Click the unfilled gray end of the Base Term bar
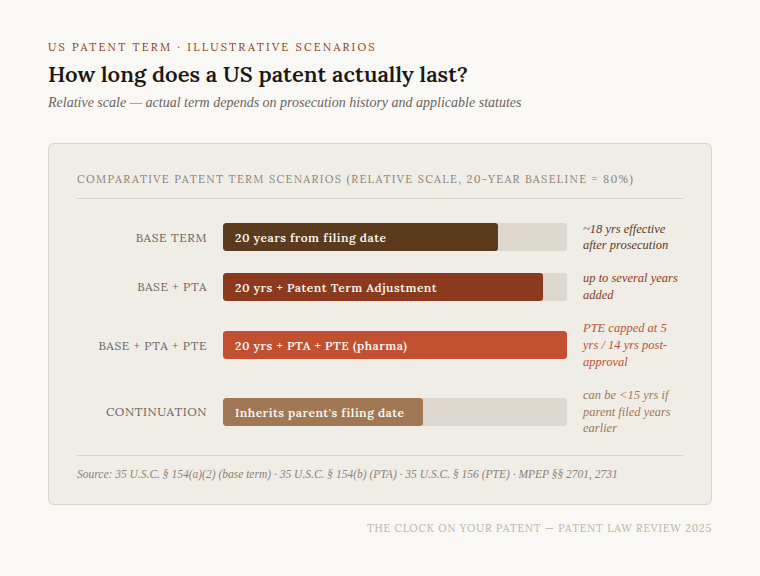This screenshot has height=576, width=760. click(532, 238)
